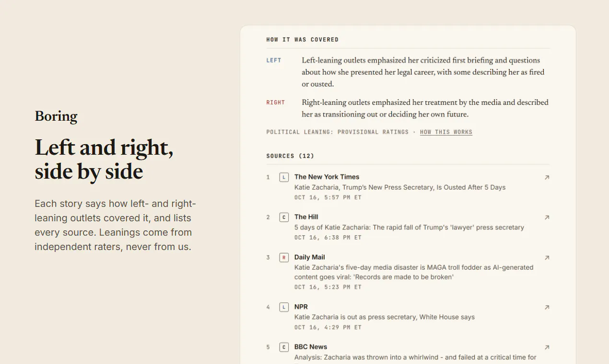
Task: Click headline 'Katie Zacharia's five-day media disaster'
Action: (x=414, y=272)
